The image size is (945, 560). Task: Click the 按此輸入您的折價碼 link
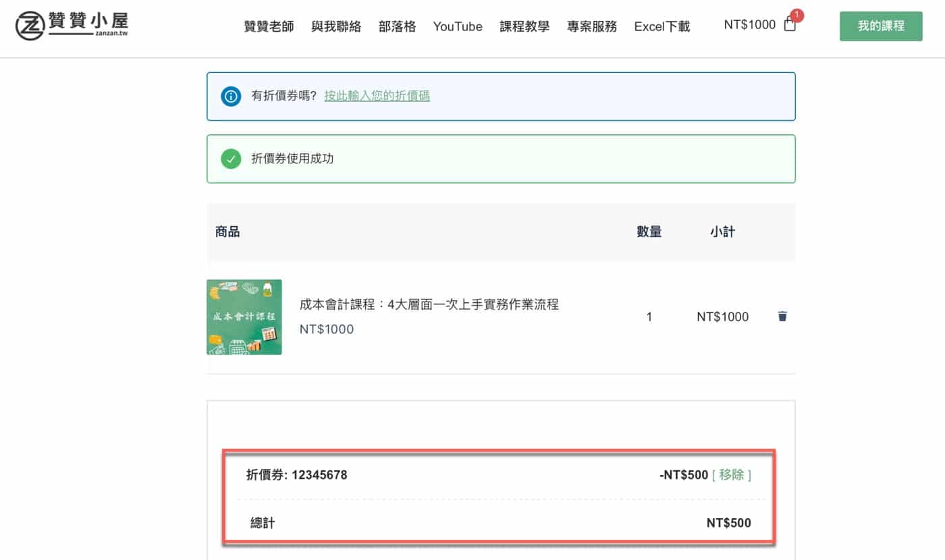pyautogui.click(x=377, y=96)
